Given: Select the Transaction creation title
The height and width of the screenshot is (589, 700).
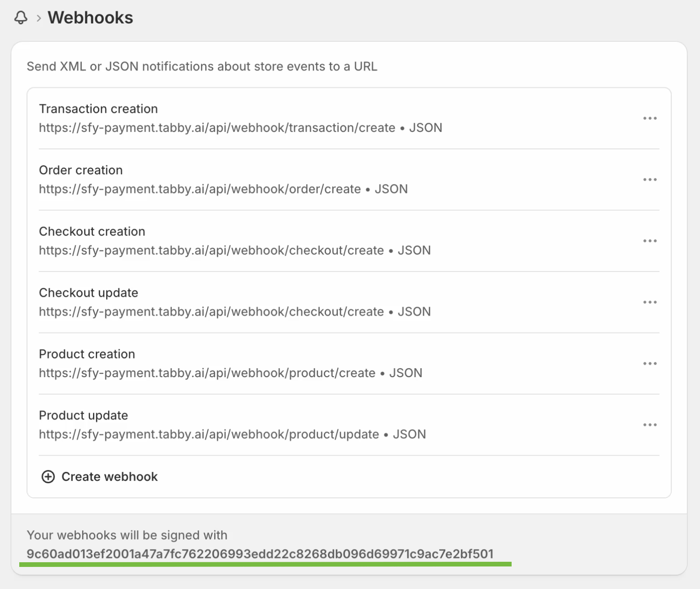Looking at the screenshot, I should pyautogui.click(x=98, y=109).
